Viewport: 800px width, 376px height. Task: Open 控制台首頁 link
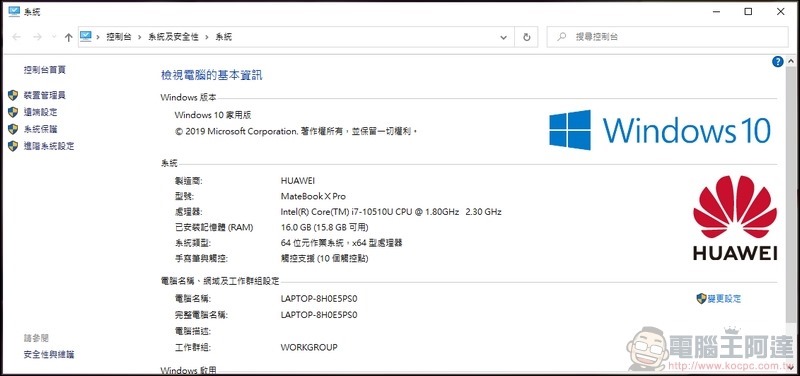pyautogui.click(x=44, y=70)
